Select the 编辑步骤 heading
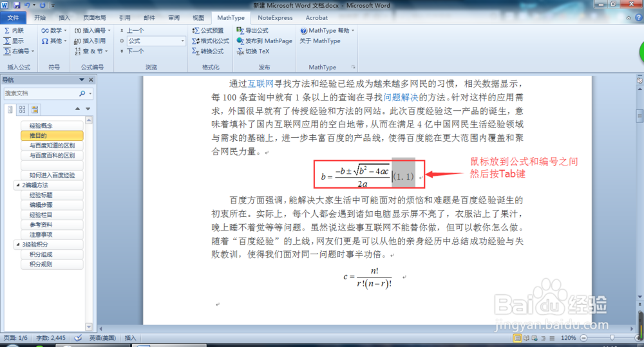The width and height of the screenshot is (644, 347). pos(52,205)
